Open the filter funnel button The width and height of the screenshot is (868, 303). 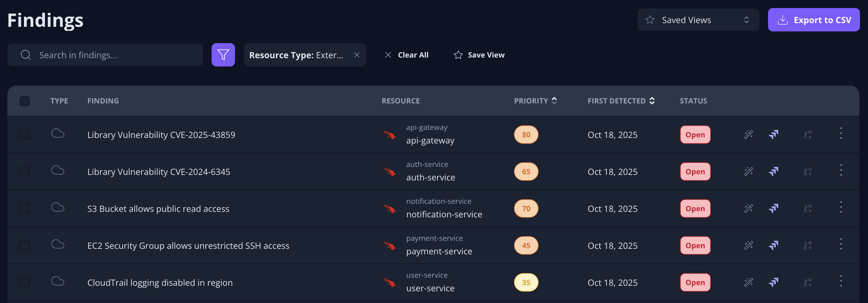coord(223,55)
